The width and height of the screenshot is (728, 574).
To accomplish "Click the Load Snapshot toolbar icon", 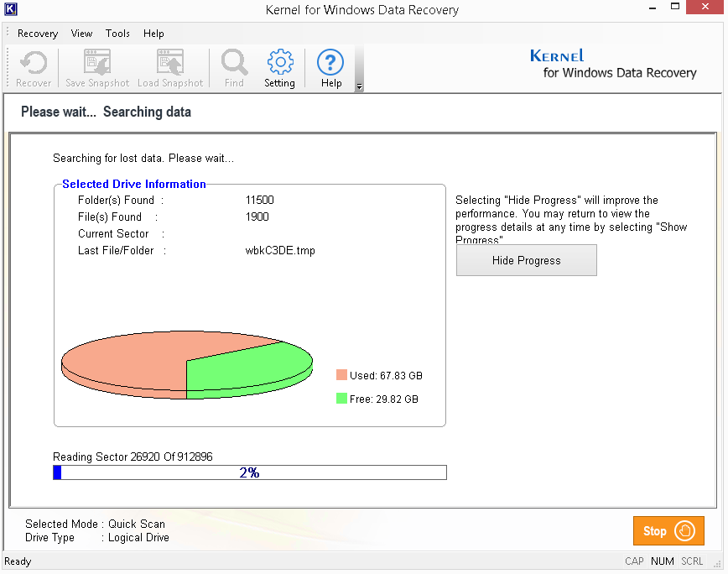I will [x=170, y=68].
